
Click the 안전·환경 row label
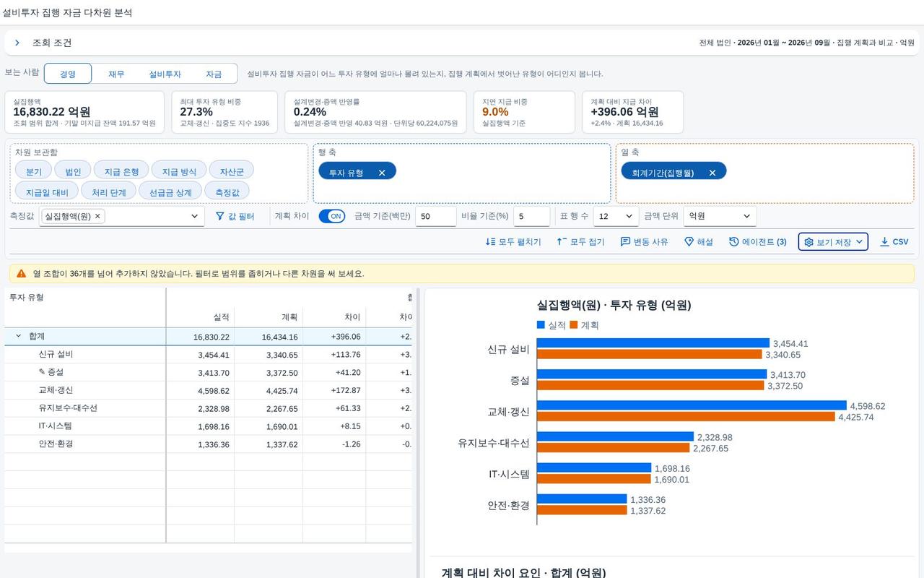[56, 444]
